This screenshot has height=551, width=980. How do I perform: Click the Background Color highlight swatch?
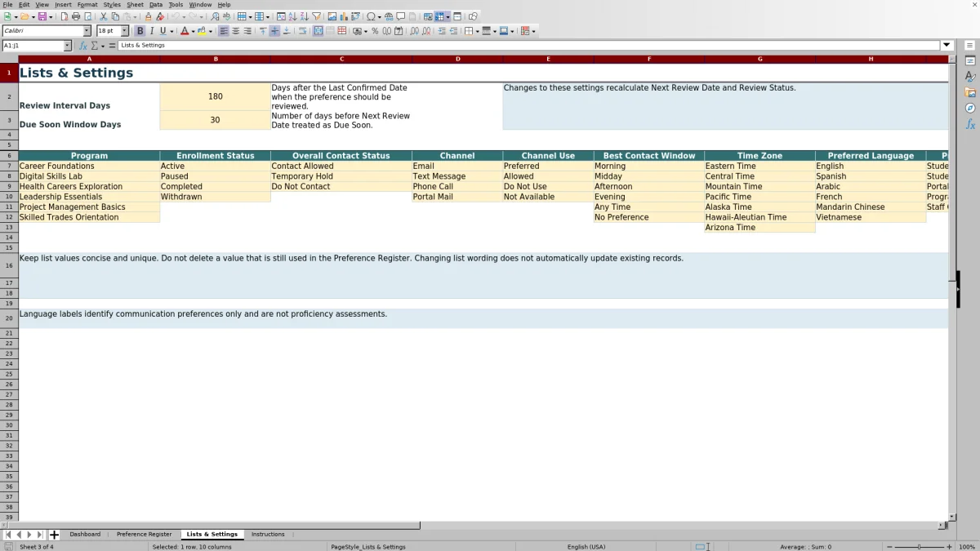click(201, 31)
